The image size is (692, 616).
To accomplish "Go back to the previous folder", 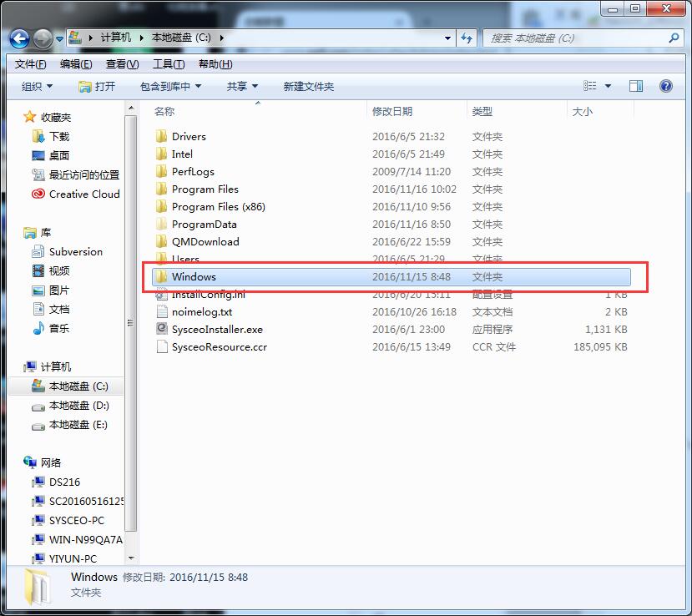I will coord(18,38).
